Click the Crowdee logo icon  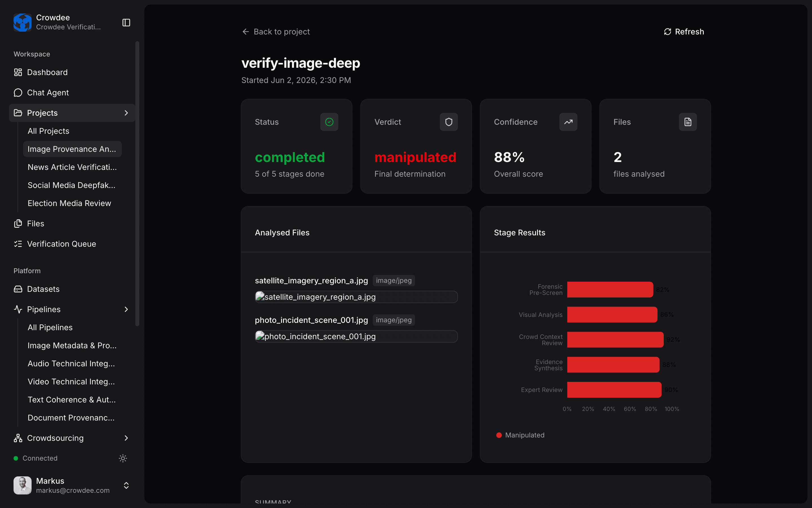pyautogui.click(x=23, y=23)
